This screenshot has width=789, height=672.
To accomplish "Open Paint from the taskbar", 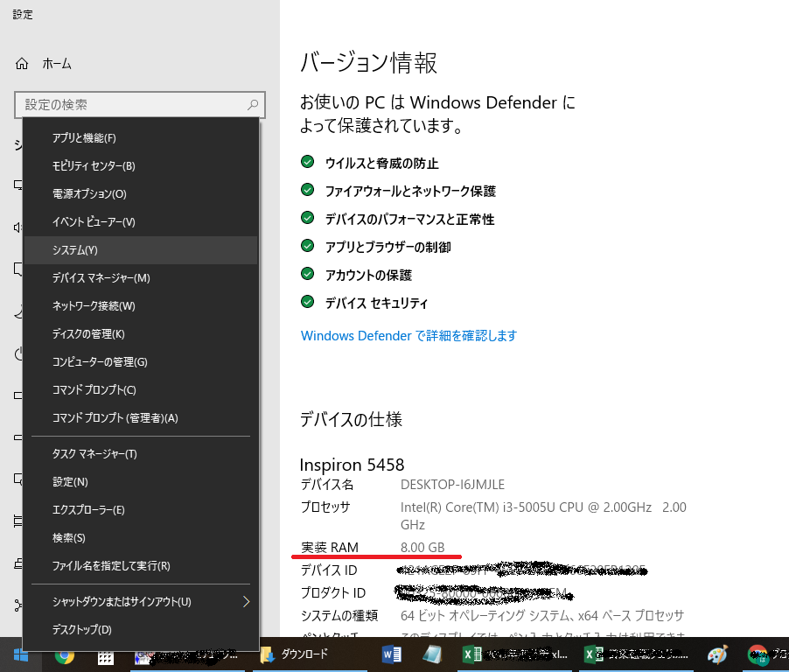I will [x=717, y=654].
